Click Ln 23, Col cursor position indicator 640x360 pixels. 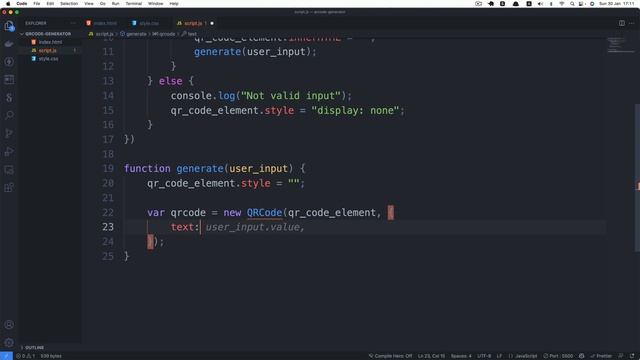point(431,356)
